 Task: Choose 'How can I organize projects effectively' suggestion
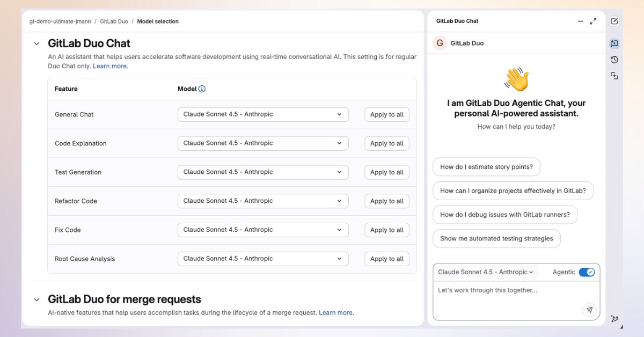513,191
